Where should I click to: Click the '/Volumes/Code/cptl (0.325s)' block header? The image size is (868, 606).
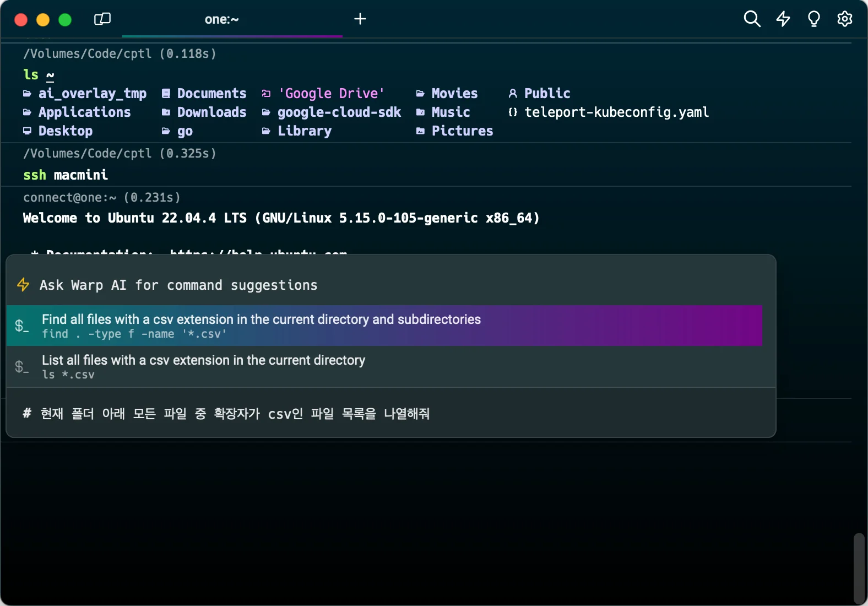[120, 154]
